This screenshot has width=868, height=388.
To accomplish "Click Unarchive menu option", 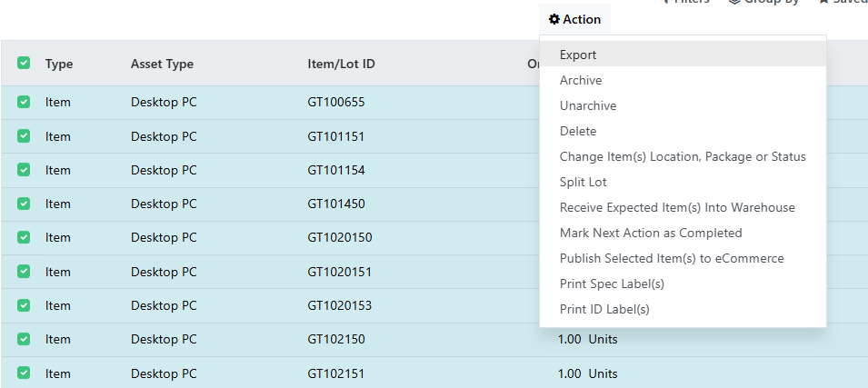I will 588,105.
